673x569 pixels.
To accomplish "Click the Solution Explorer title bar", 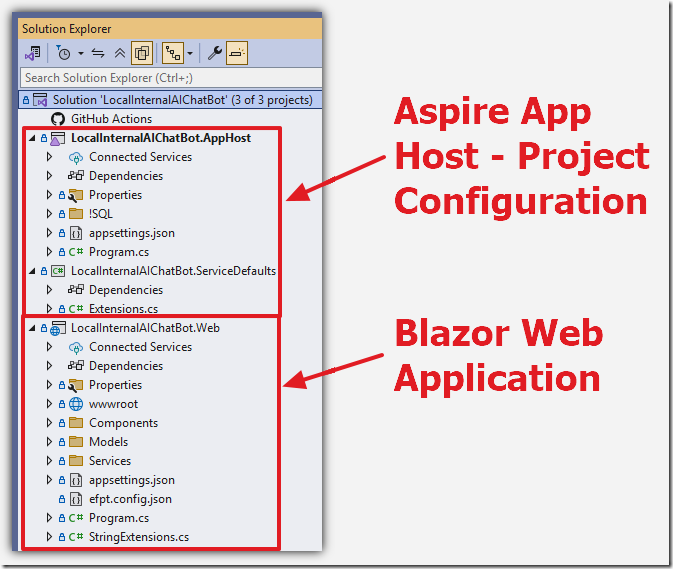I will [x=170, y=29].
